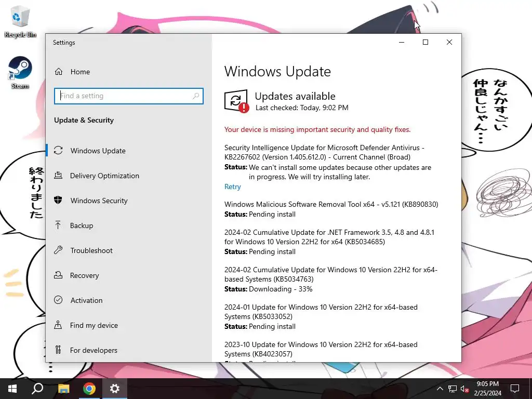Screen dimensions: 532x399
Task: Open the Recycle Bin desktop icon
Action: [20, 21]
